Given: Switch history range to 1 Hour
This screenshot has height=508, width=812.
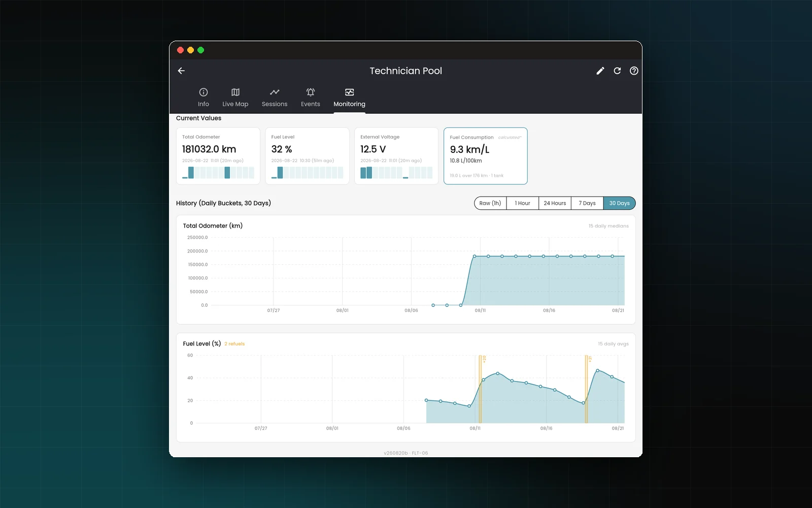Looking at the screenshot, I should coord(522,203).
